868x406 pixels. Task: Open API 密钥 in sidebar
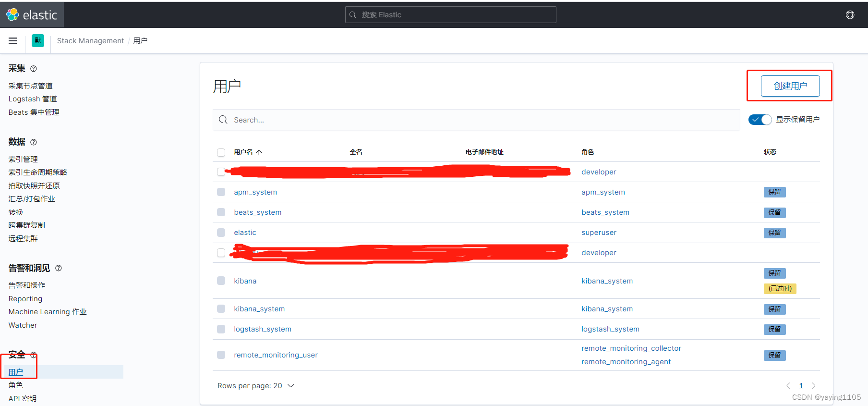coord(23,399)
